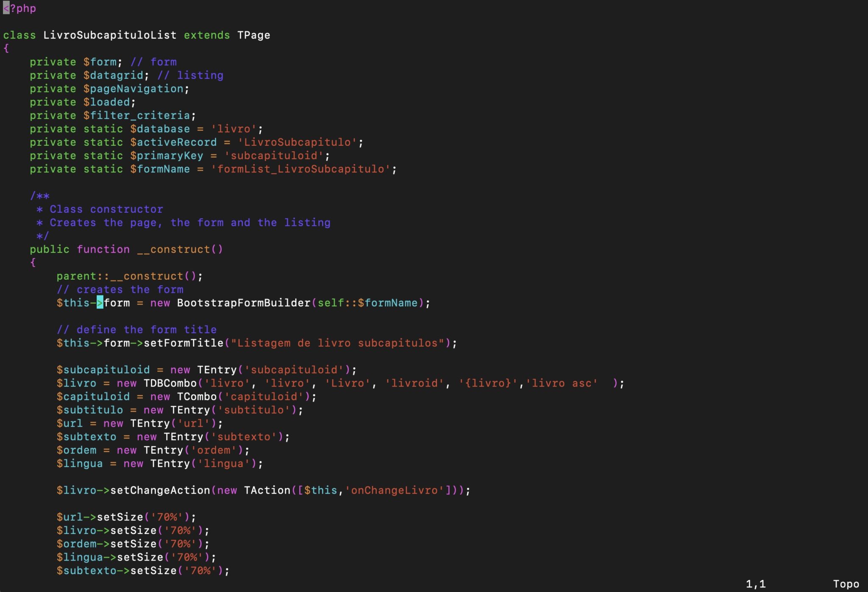Click the BootstrapFormBuilder class name
Viewport: 868px width, 592px height.
[x=244, y=303]
